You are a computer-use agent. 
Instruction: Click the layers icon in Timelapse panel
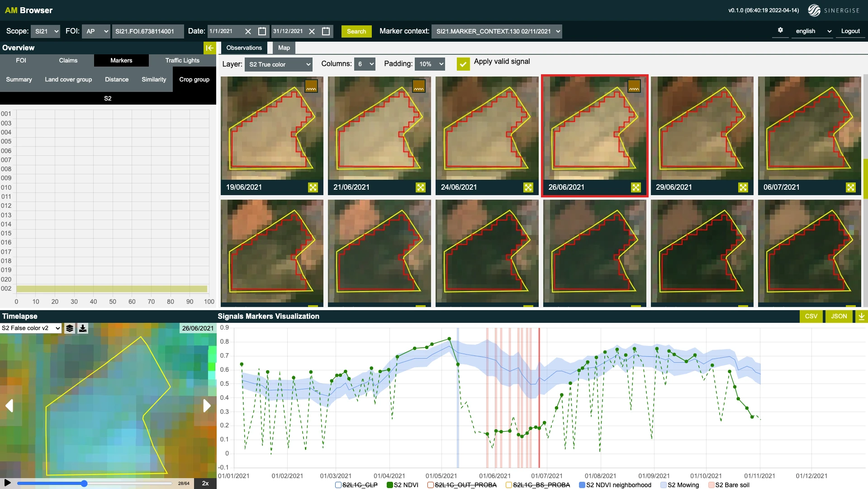pyautogui.click(x=70, y=328)
